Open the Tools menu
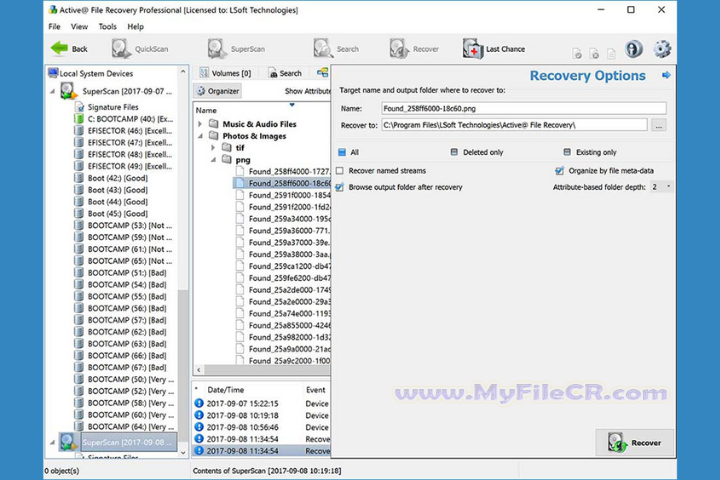The height and width of the screenshot is (480, 720). [x=107, y=27]
